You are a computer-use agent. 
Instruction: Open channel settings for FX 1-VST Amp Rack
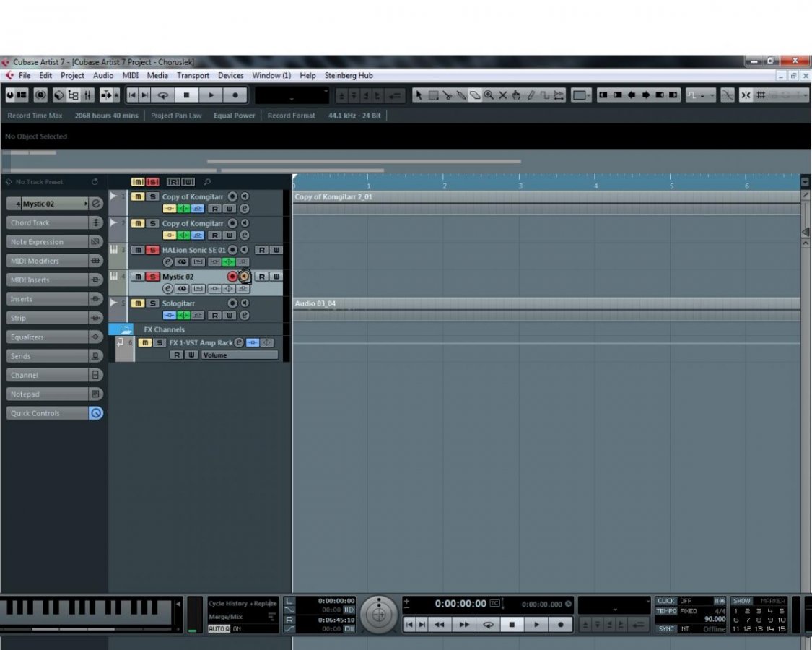[239, 342]
